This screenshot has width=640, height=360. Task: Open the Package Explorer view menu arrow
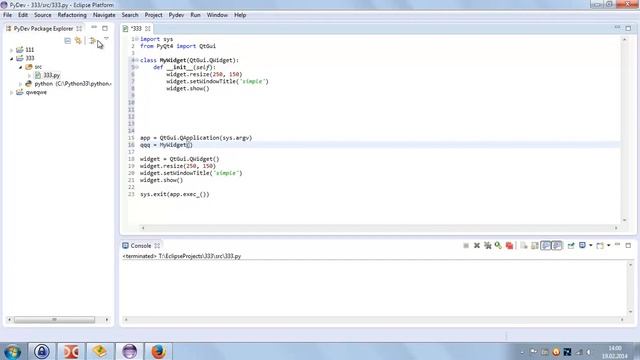coord(106,38)
